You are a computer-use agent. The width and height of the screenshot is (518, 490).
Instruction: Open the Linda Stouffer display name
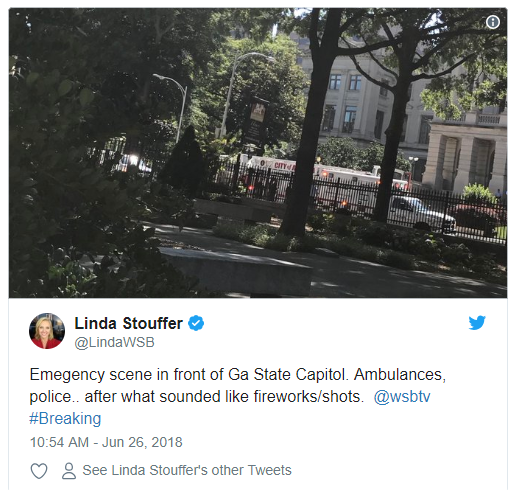[129, 323]
